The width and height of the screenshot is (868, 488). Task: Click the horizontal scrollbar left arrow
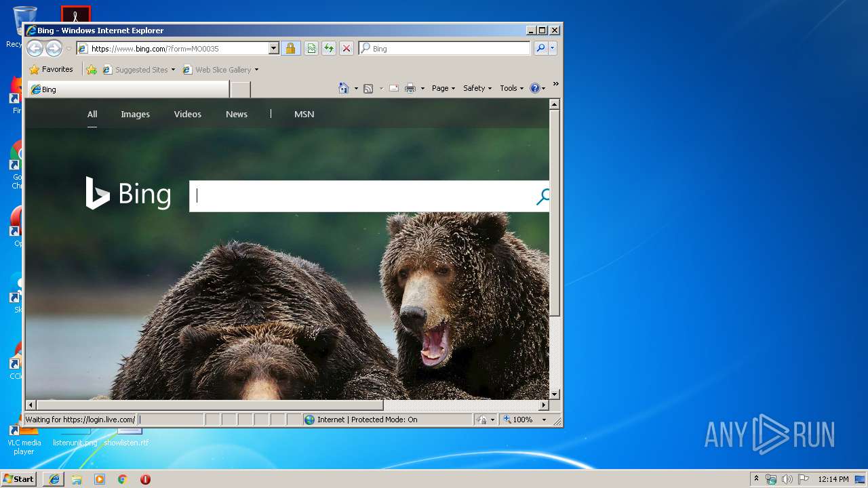pos(31,405)
